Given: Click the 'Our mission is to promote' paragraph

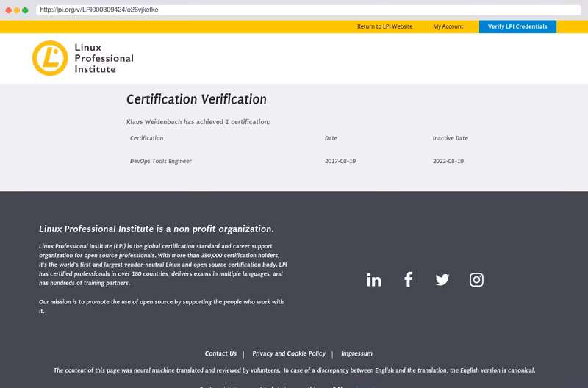Looking at the screenshot, I should tap(161, 306).
